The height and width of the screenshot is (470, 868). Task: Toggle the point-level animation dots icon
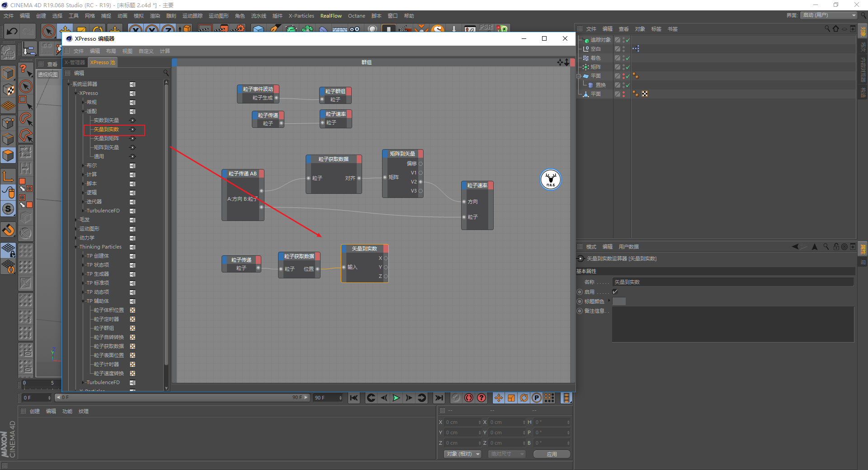[549, 398]
